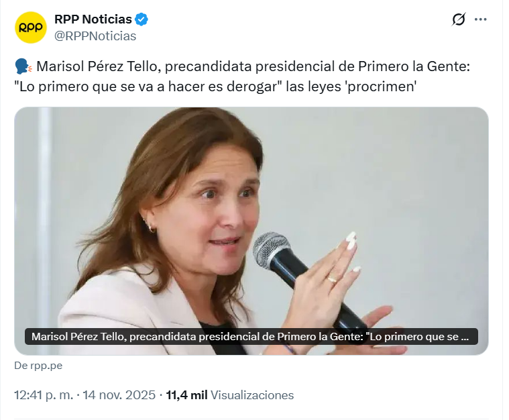View the 11,4 mil views count
The height and width of the screenshot is (420, 509).
(186, 395)
